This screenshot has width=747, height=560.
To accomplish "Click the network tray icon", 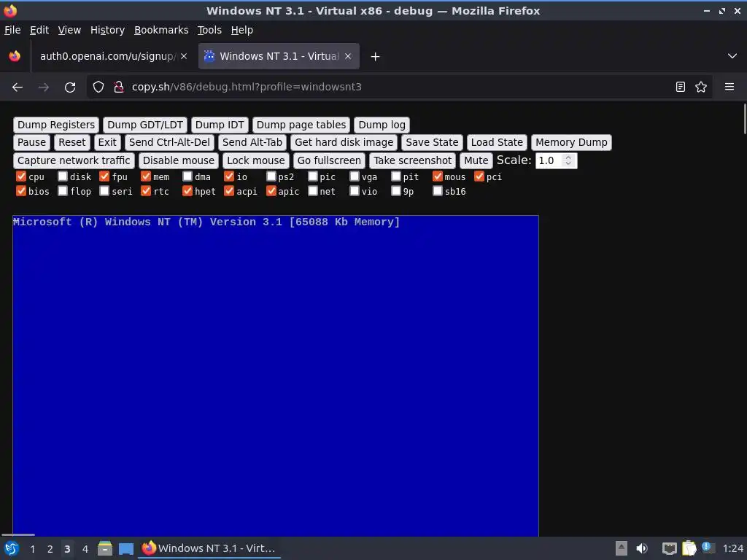I will click(x=670, y=548).
